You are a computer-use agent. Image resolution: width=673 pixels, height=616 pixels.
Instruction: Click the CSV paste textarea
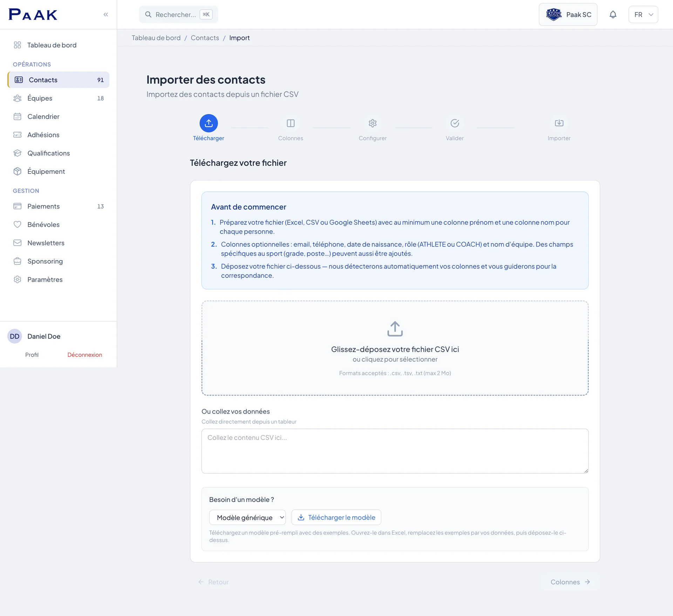[395, 451]
